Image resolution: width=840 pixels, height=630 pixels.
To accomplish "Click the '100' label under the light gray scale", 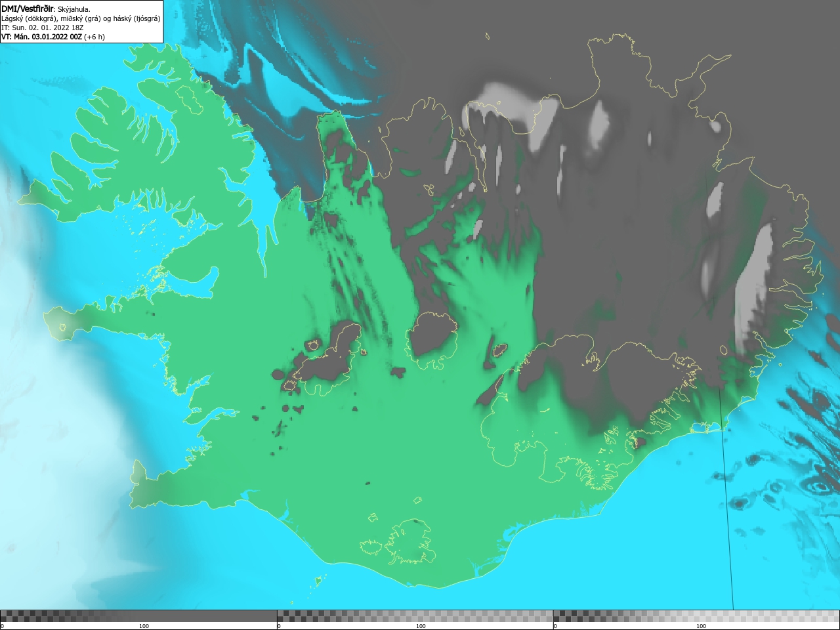I will pyautogui.click(x=701, y=626).
